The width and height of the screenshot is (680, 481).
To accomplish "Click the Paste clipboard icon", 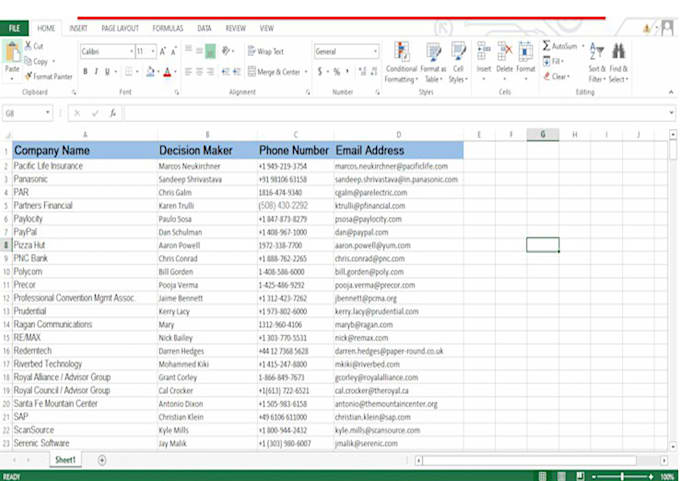I will pyautogui.click(x=12, y=52).
